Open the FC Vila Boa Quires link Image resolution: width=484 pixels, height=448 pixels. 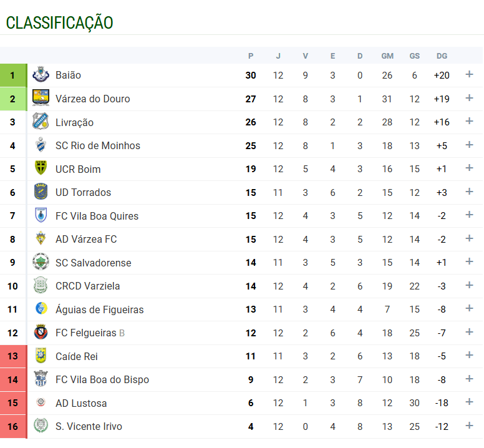point(97,216)
